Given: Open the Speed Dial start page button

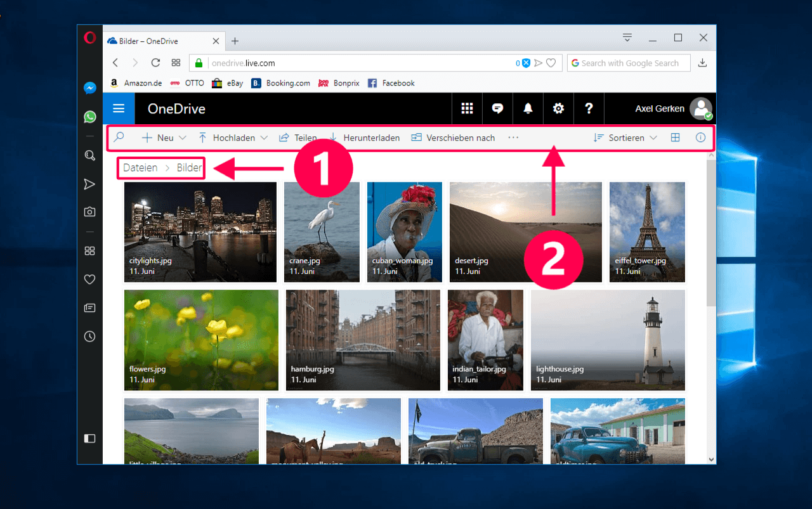Looking at the screenshot, I should (176, 63).
